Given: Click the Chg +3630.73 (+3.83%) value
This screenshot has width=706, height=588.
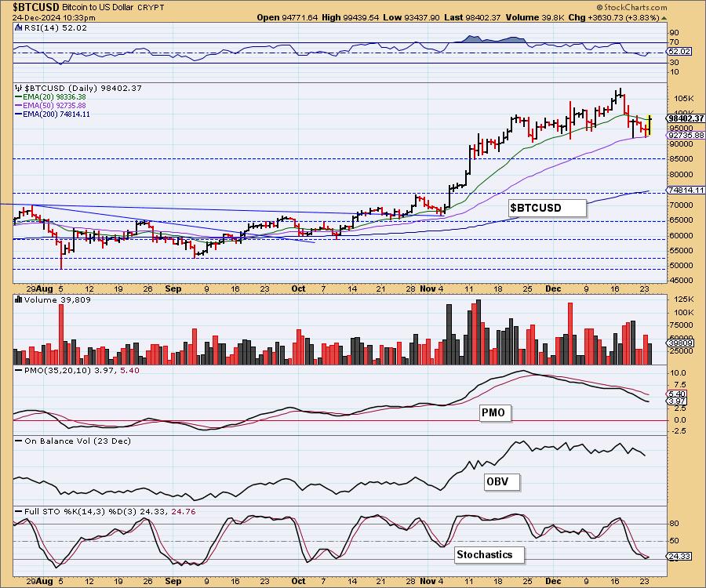Looking at the screenshot, I should 613,17.
